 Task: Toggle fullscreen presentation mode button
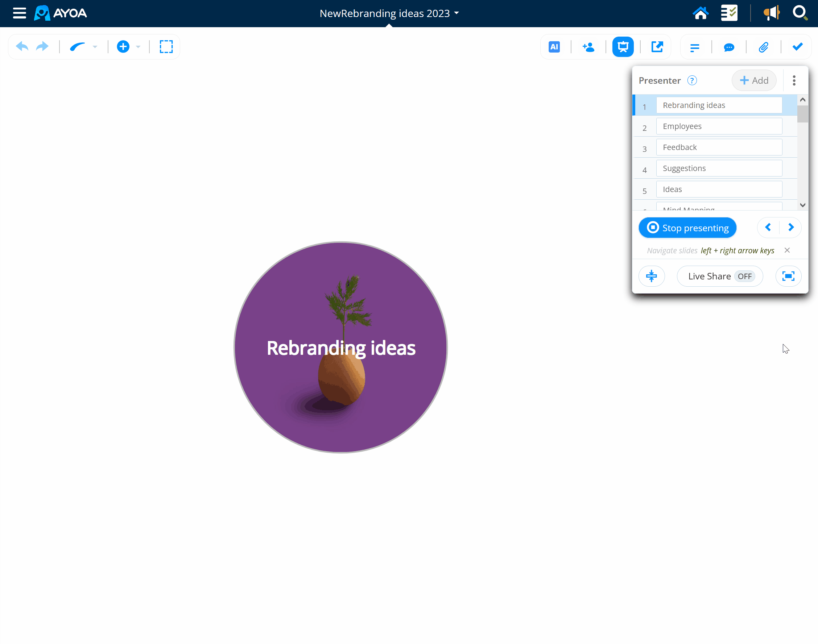point(788,277)
